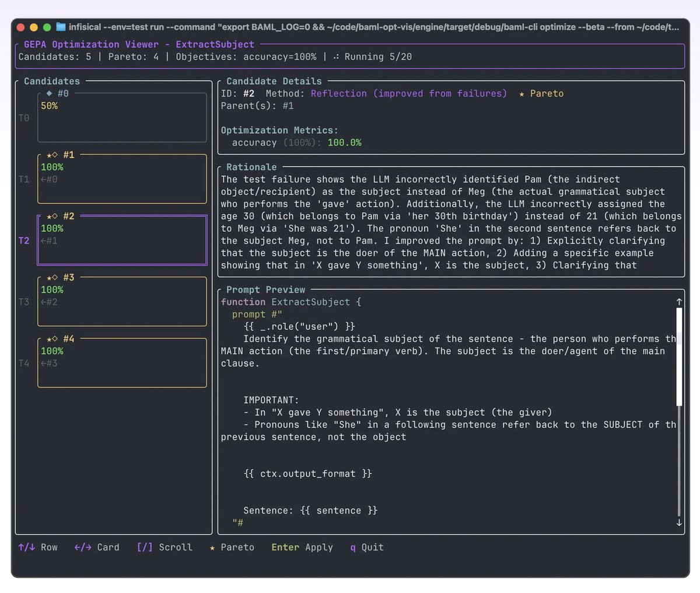Click the spinner icon before Running 5/20
The image size is (700, 593).
(336, 57)
